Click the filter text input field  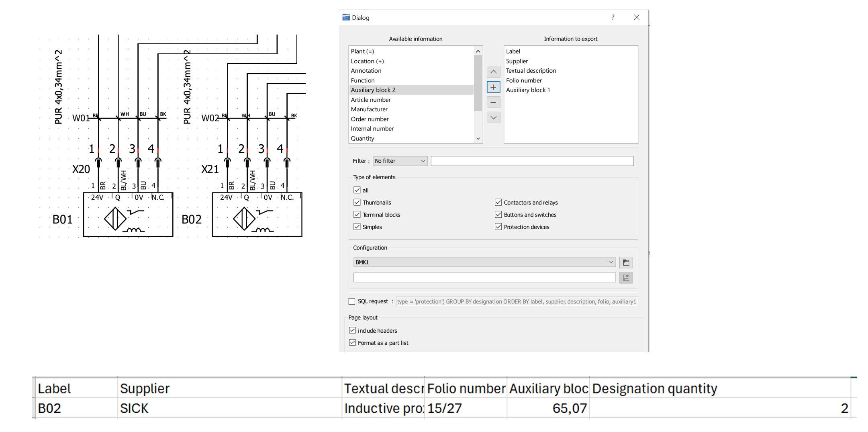[x=532, y=161]
